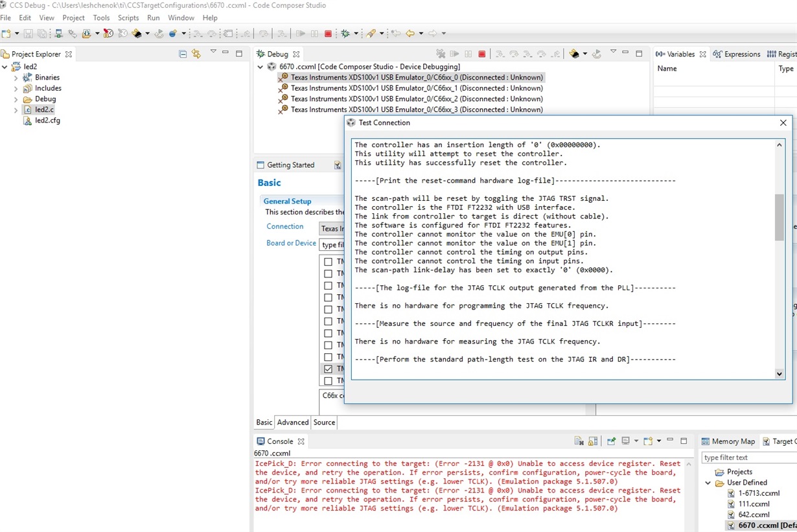Click Collapse All icon in Project Explorer

point(183,54)
